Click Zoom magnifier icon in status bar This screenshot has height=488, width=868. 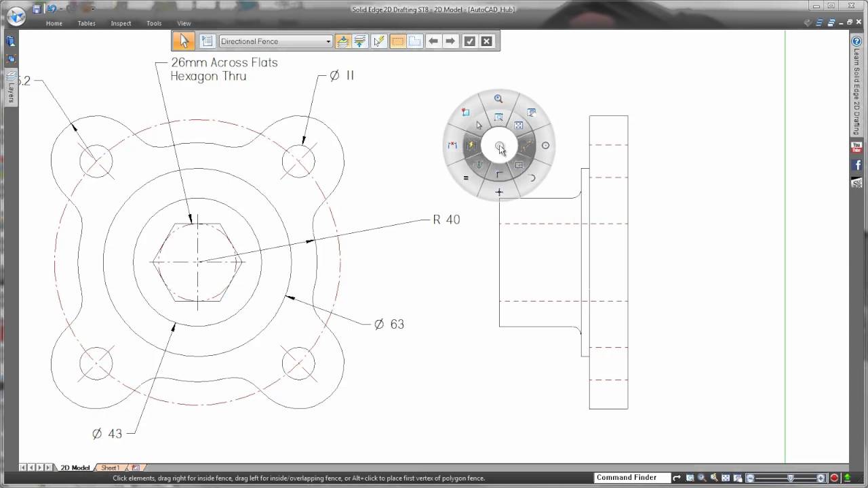click(x=702, y=478)
